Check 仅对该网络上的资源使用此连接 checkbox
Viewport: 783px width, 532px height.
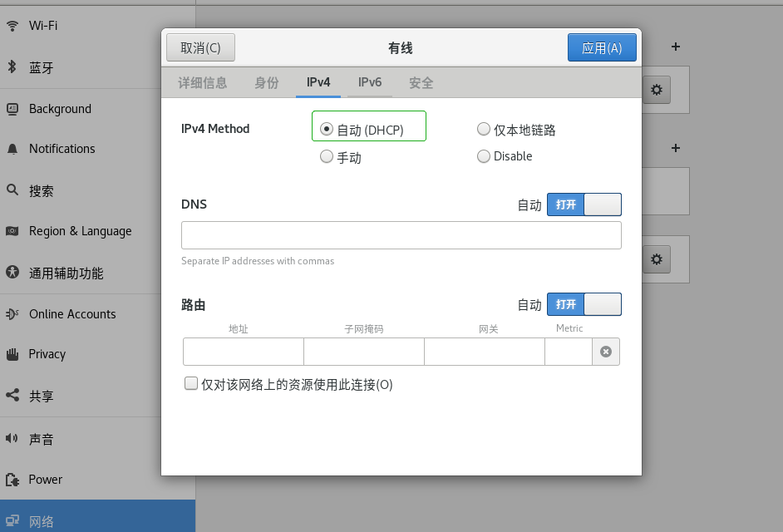[x=190, y=383]
